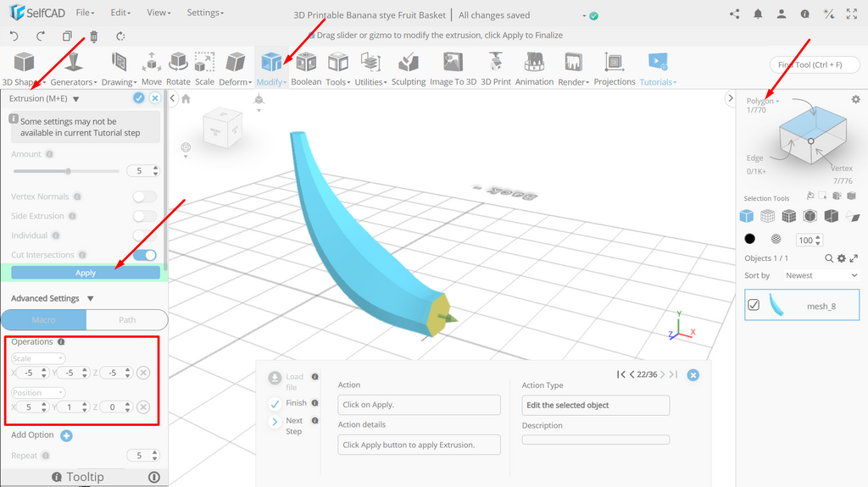The image size is (868, 487).
Task: Close the tutorial panel
Action: click(x=693, y=375)
